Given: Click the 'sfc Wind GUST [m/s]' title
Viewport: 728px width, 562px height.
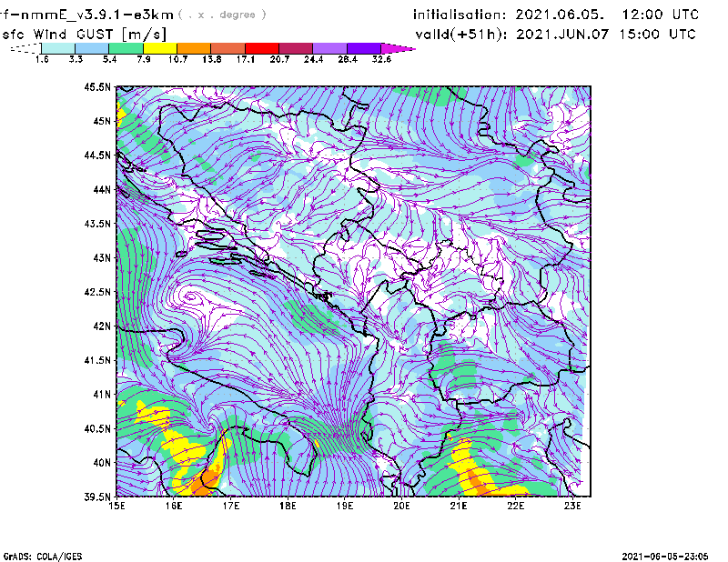Looking at the screenshot, I should pos(85,35).
